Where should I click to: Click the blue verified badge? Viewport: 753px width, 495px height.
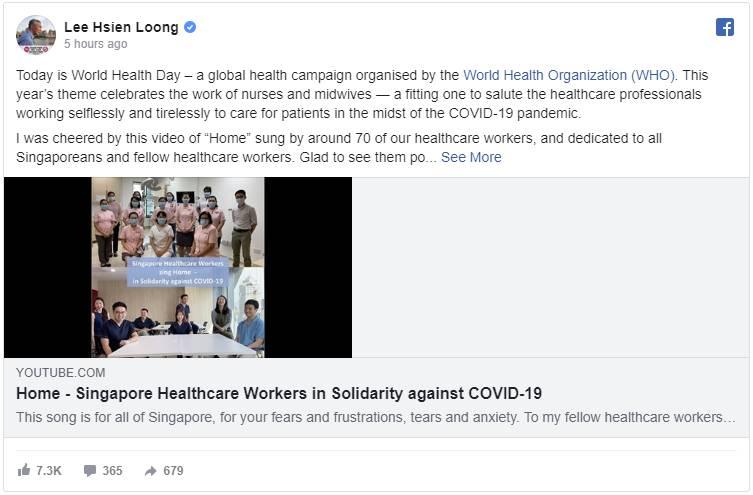190,27
